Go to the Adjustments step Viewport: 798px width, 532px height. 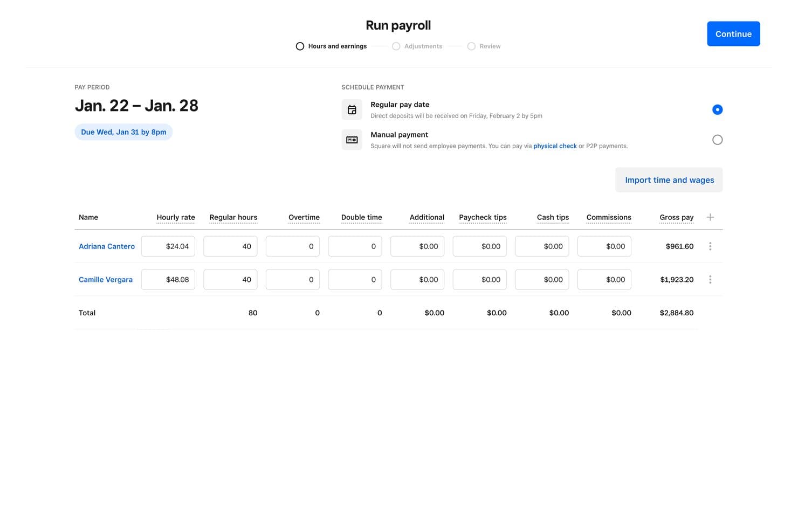point(417,46)
